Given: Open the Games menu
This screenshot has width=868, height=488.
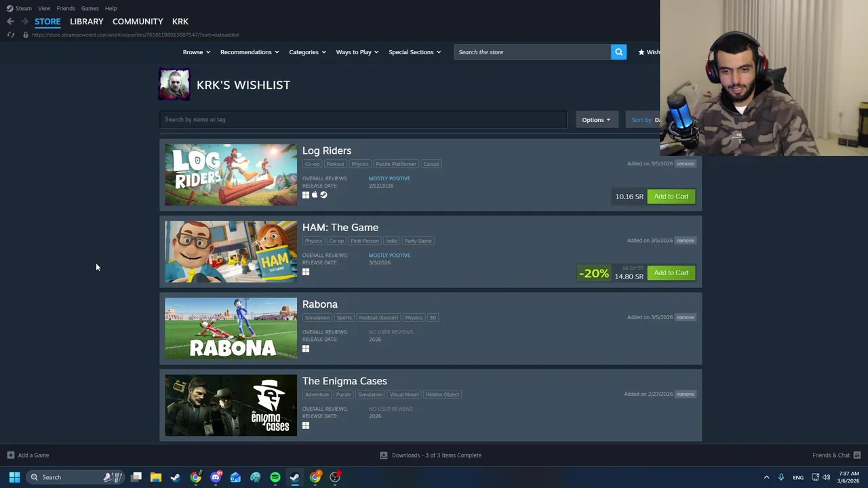Looking at the screenshot, I should 90,8.
